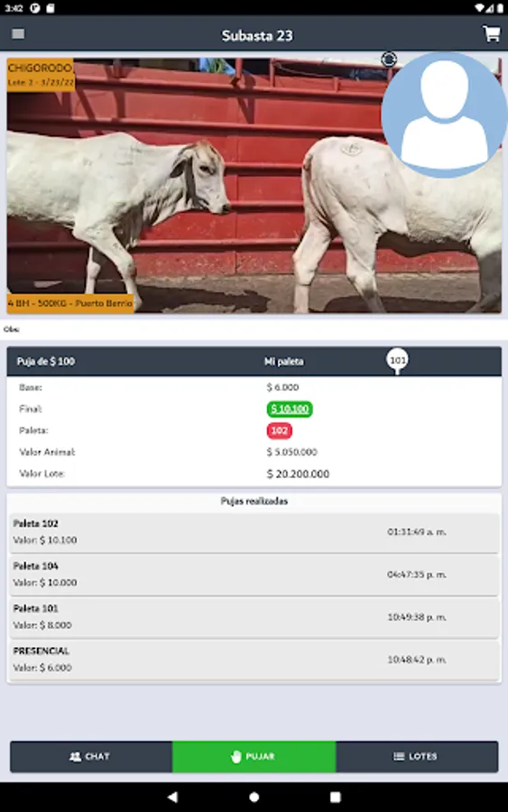This screenshot has height=812, width=508.
Task: Tap the Android home navigation button
Action: 254,797
